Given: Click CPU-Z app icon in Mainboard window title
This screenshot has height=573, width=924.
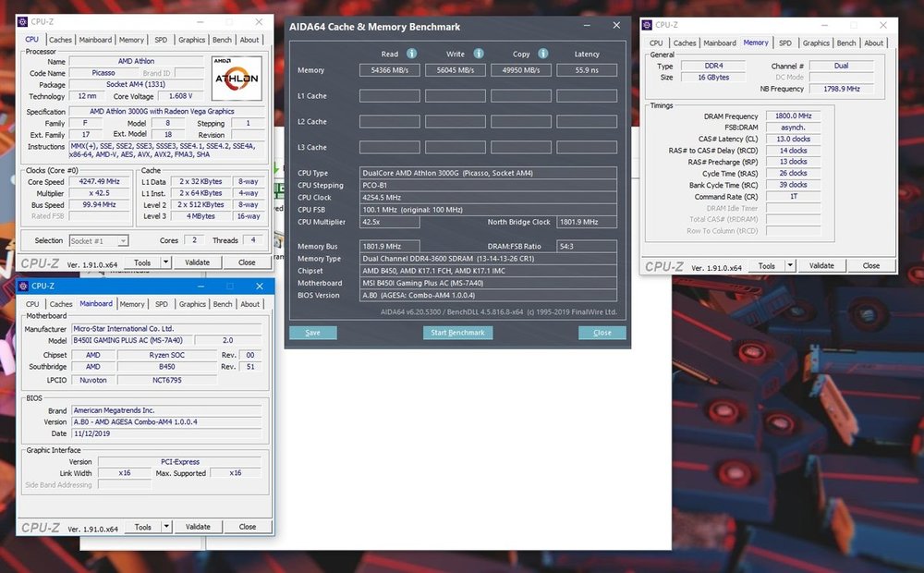Looking at the screenshot, I should (x=23, y=286).
